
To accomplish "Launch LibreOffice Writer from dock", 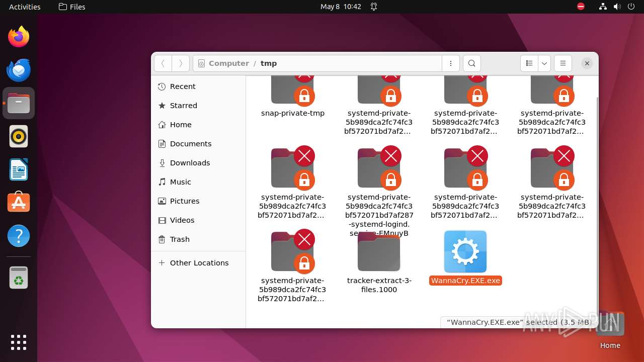I will pos(19,169).
